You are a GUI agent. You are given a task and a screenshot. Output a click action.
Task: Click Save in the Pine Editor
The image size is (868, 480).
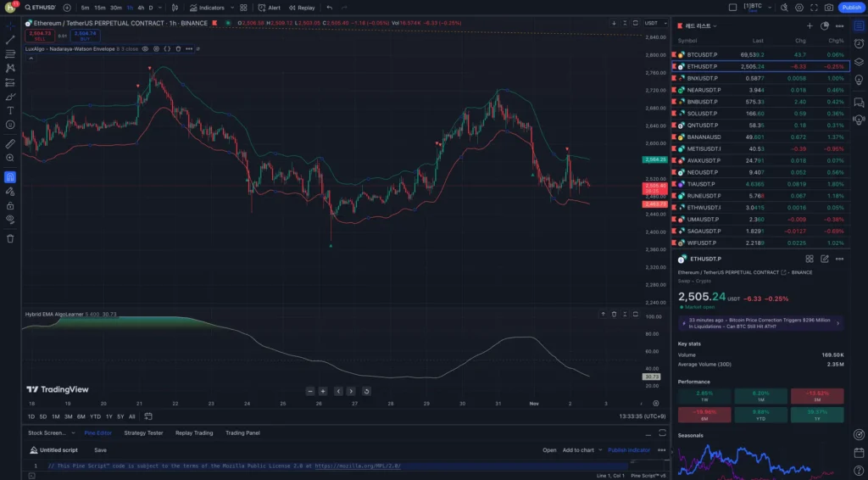(x=100, y=450)
